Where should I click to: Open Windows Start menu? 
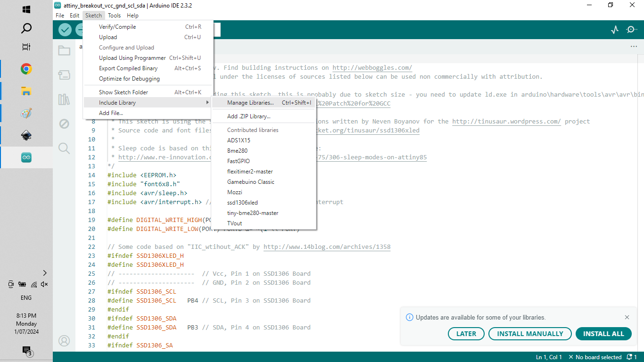coord(26,9)
